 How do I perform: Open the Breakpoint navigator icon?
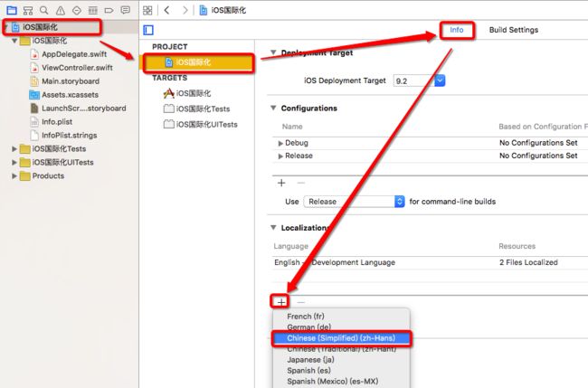109,10
